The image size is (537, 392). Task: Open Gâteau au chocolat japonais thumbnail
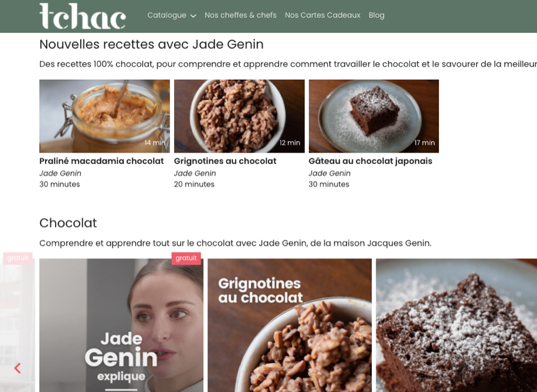(x=373, y=116)
